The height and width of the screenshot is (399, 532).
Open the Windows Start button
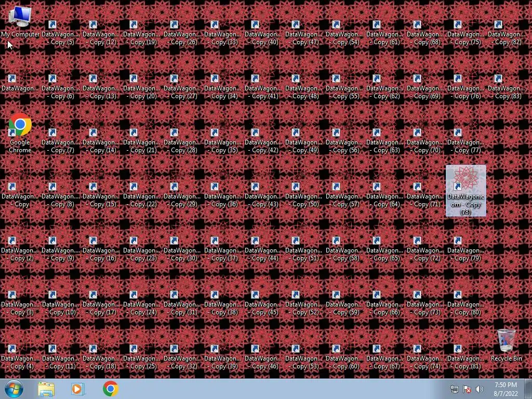(x=14, y=389)
